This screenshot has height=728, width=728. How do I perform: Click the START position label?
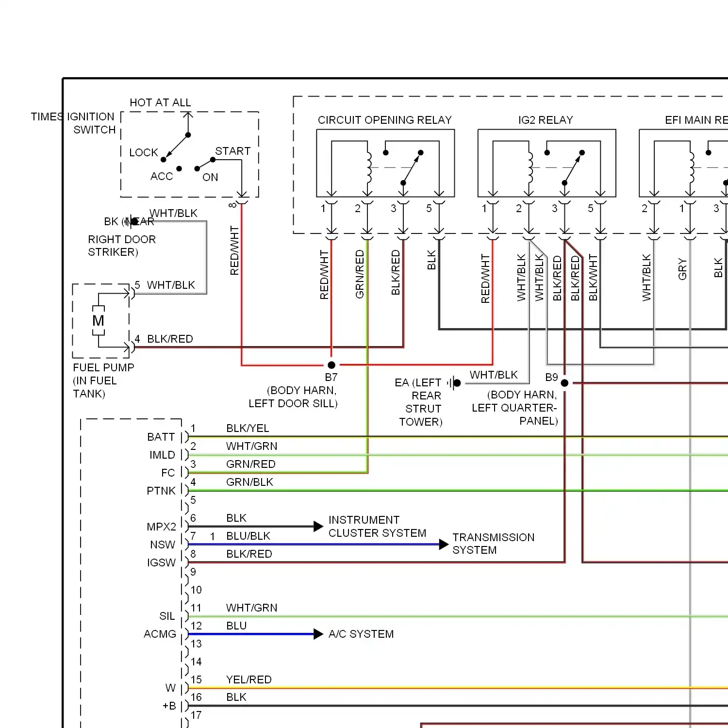click(233, 151)
